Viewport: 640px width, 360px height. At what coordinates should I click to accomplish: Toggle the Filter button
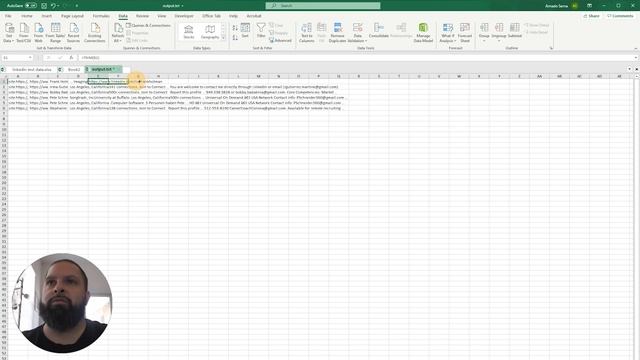coord(261,31)
